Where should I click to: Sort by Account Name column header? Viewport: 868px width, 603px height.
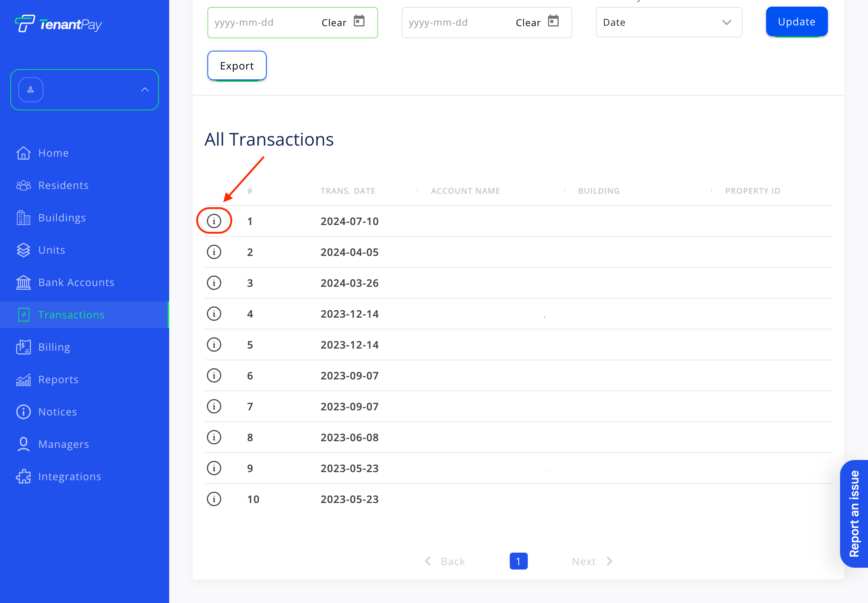click(465, 191)
